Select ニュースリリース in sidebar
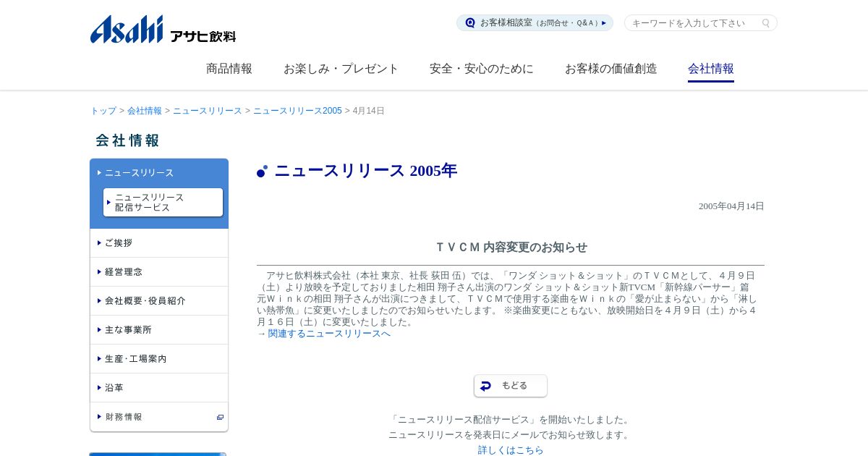 [159, 173]
